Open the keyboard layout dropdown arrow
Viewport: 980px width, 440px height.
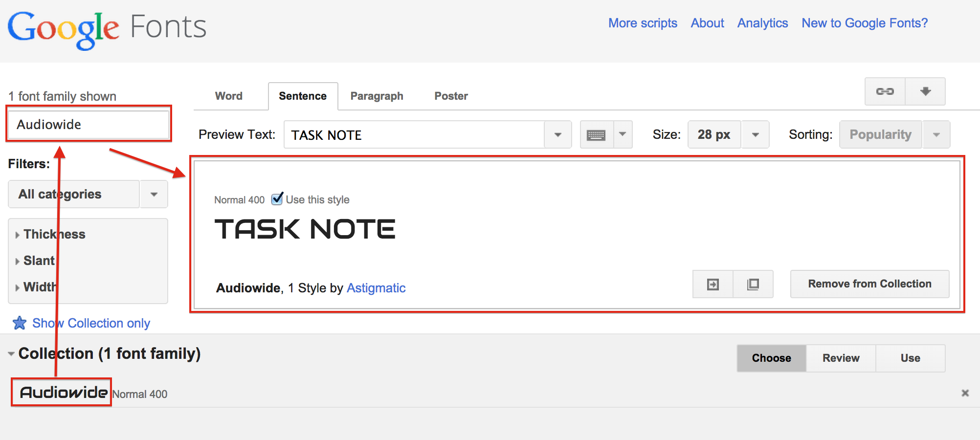point(623,135)
